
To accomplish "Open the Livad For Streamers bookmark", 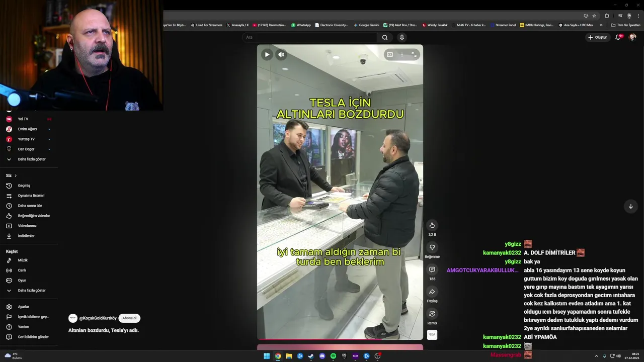I will 206,25.
